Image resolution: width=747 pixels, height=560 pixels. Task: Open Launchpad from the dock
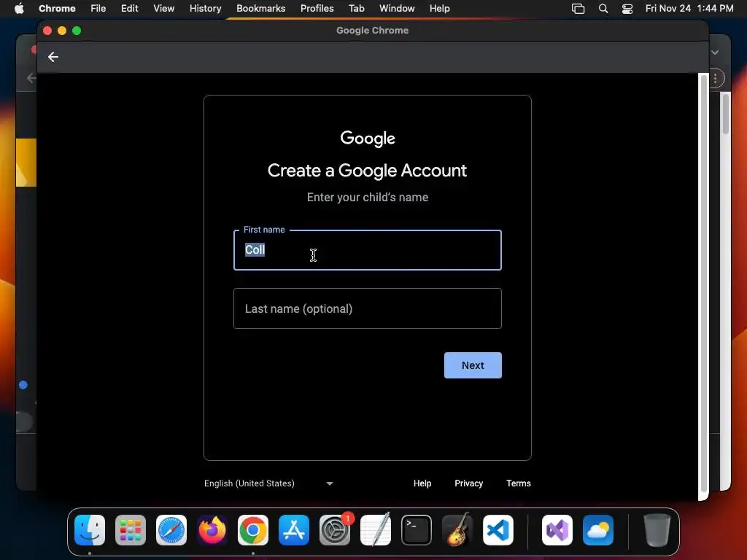(x=131, y=530)
